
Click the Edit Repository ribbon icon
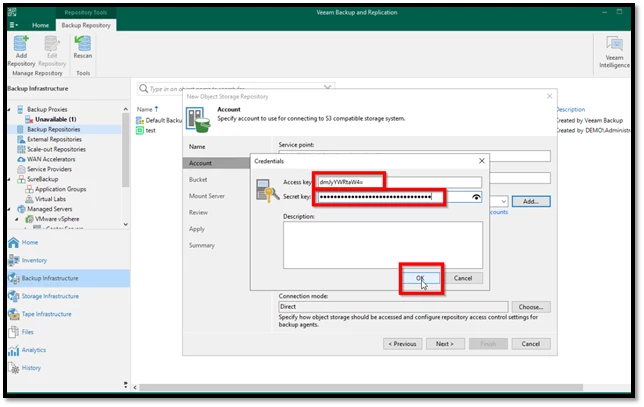coord(52,51)
